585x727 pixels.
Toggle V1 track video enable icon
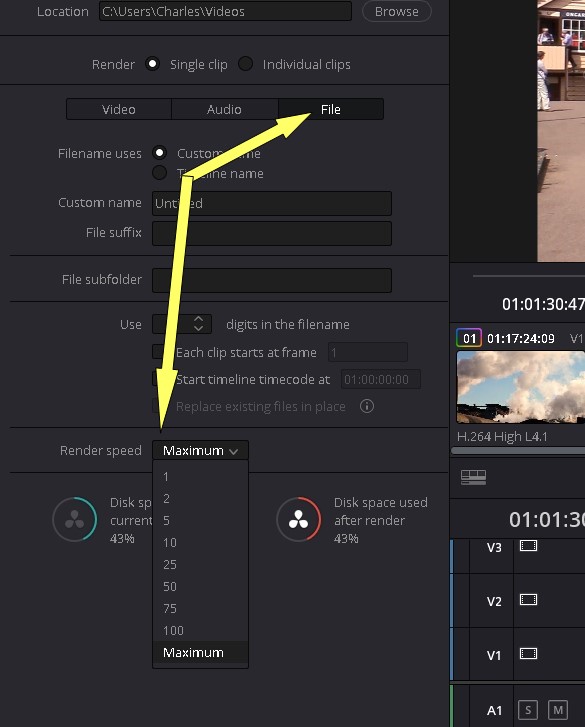coord(528,654)
